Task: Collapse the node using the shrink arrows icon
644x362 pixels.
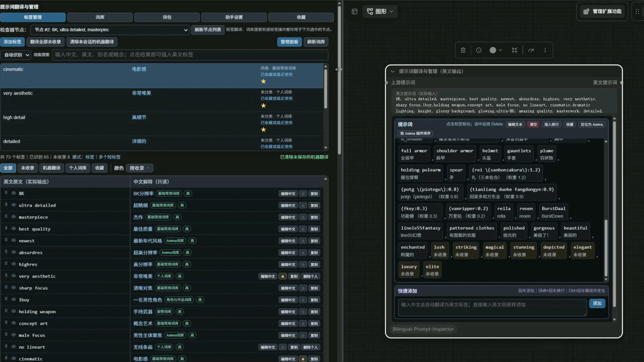Action: pyautogui.click(x=514, y=50)
